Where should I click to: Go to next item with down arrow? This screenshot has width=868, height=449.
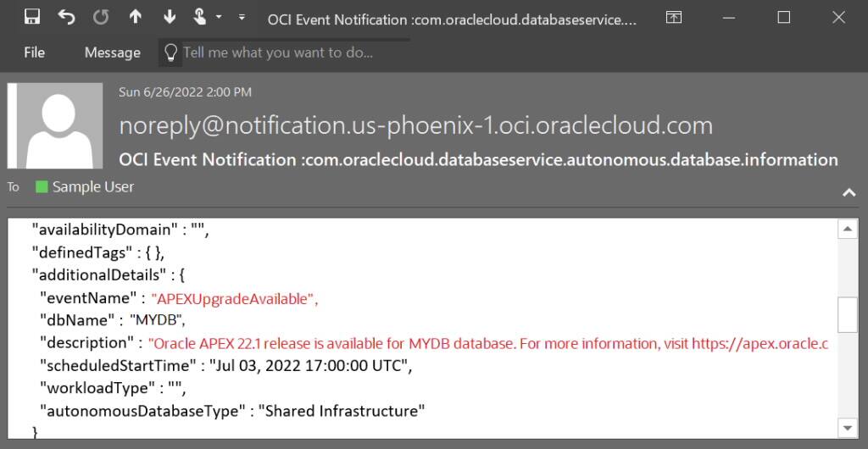170,17
